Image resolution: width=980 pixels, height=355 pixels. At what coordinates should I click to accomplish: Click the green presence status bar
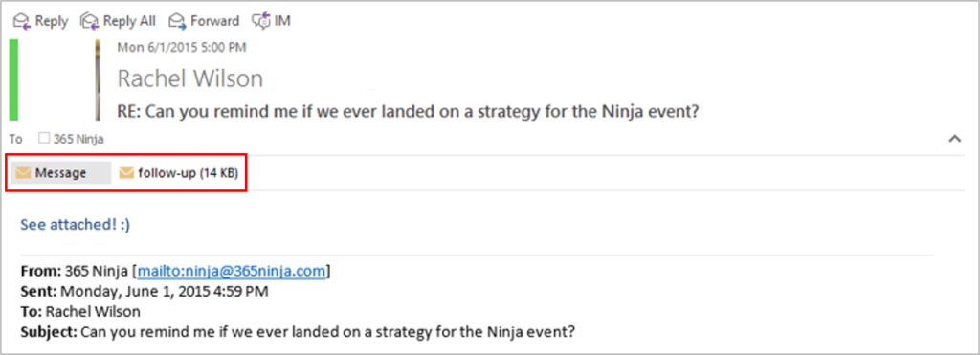(x=13, y=79)
